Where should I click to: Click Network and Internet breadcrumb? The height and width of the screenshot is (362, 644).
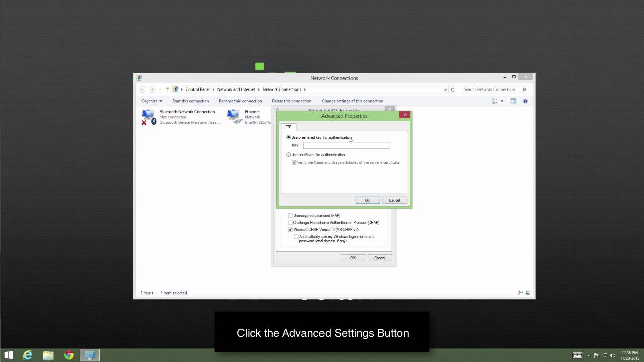pos(236,89)
